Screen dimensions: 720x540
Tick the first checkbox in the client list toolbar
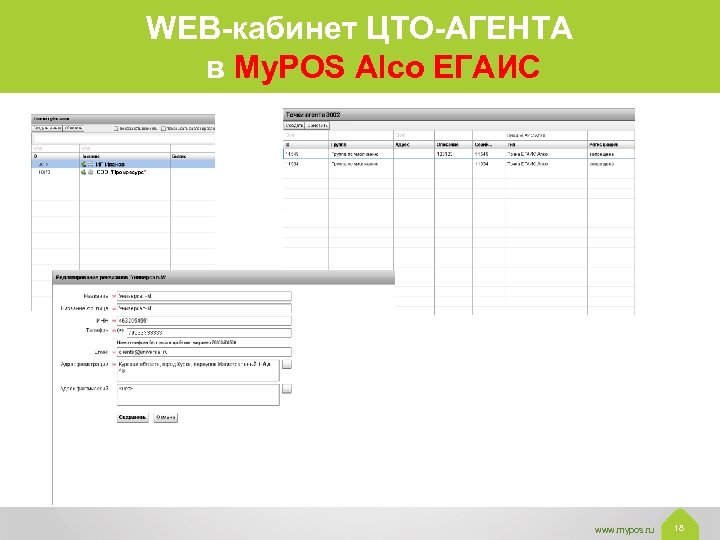(x=116, y=129)
